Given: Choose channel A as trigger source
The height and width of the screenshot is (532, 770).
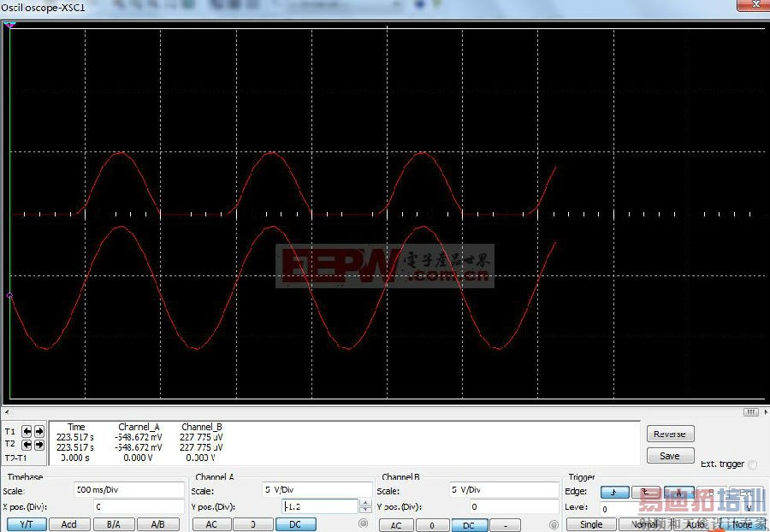Looking at the screenshot, I should click(678, 492).
